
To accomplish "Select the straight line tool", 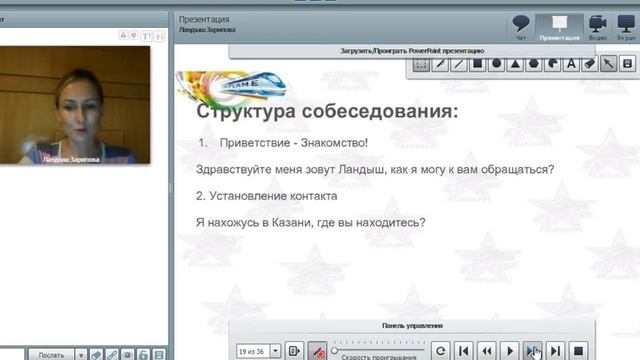I will tap(459, 64).
